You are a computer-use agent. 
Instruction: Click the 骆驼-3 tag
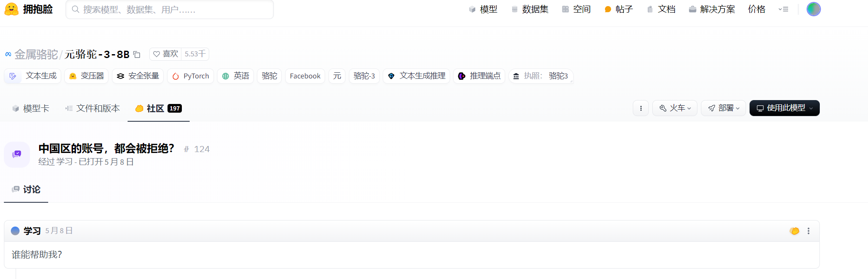364,76
